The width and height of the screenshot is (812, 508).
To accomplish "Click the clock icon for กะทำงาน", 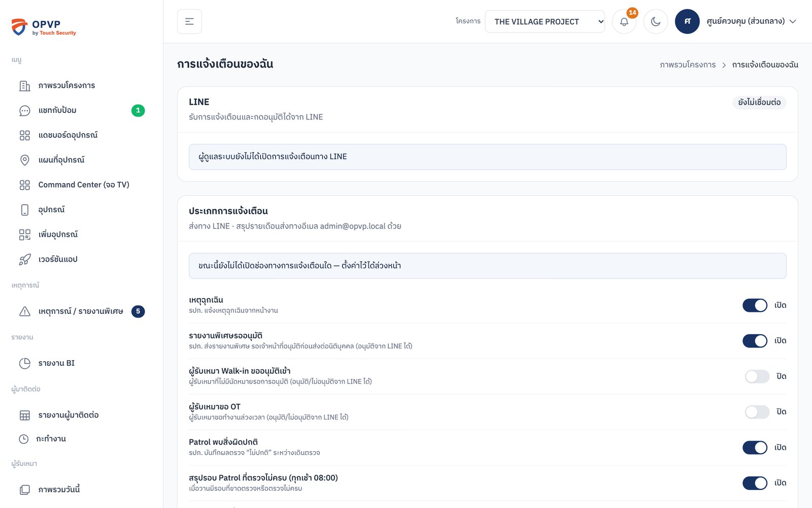I will click(24, 439).
